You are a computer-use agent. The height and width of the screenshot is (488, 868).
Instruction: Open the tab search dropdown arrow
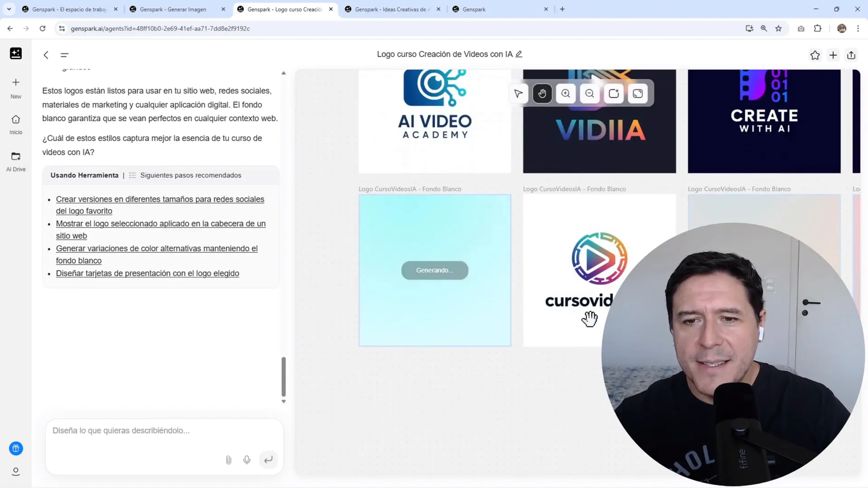point(9,9)
